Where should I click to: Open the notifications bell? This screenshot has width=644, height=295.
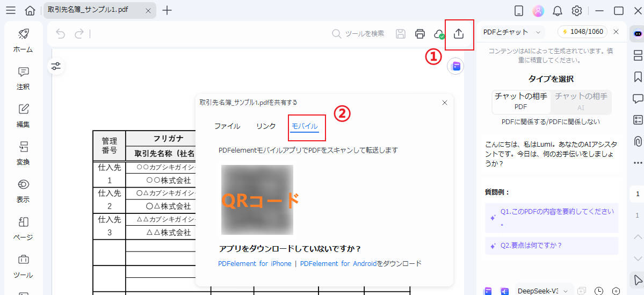(558, 11)
